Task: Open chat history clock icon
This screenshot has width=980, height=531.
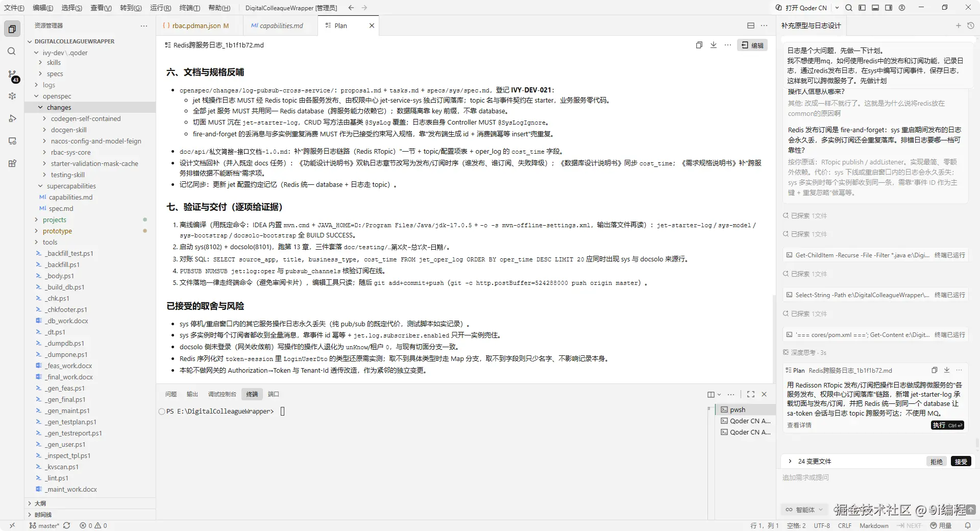Action: tap(971, 26)
